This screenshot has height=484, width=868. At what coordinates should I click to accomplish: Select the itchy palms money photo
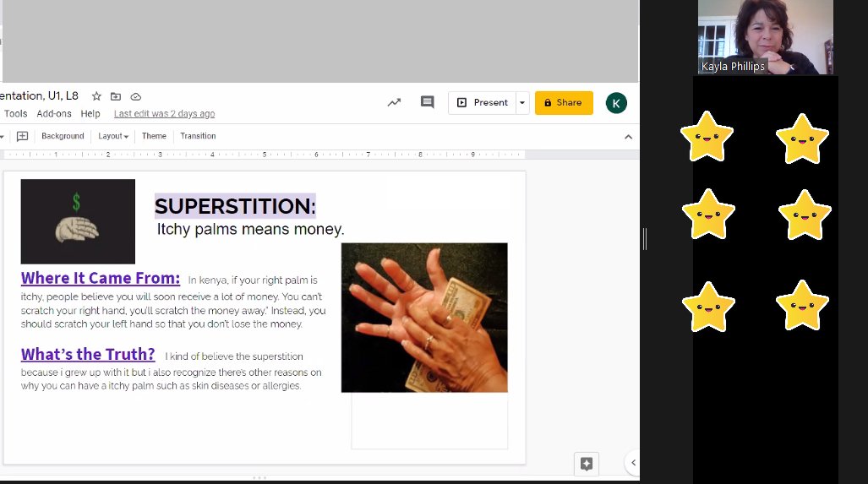pyautogui.click(x=424, y=318)
